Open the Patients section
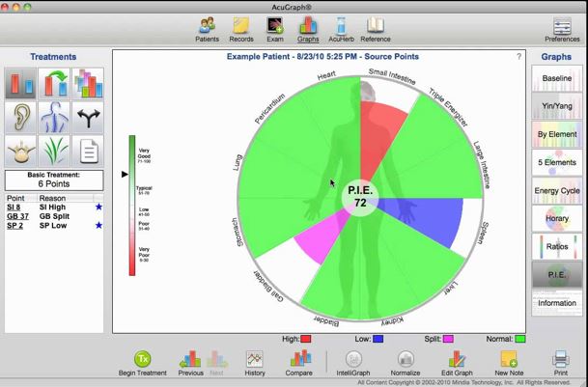This screenshot has width=588, height=387. pyautogui.click(x=207, y=30)
